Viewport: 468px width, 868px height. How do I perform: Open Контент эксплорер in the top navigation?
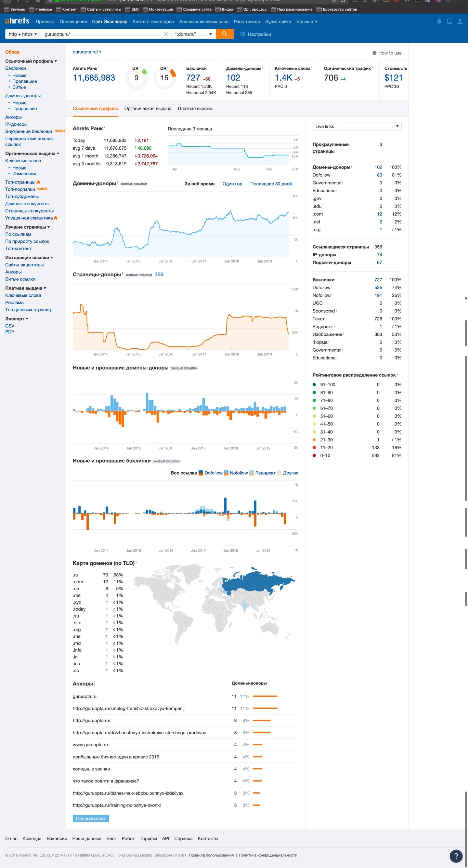[x=153, y=21]
